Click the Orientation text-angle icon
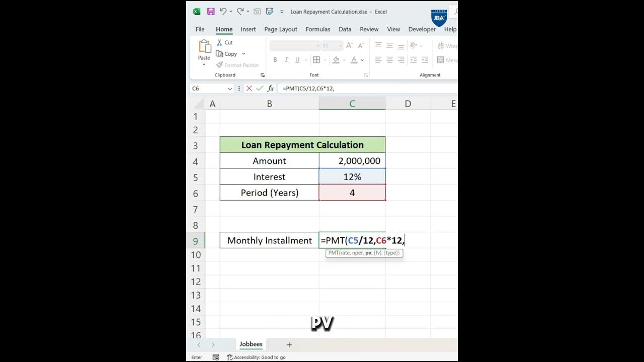This screenshot has width=644, height=362. coord(414,46)
